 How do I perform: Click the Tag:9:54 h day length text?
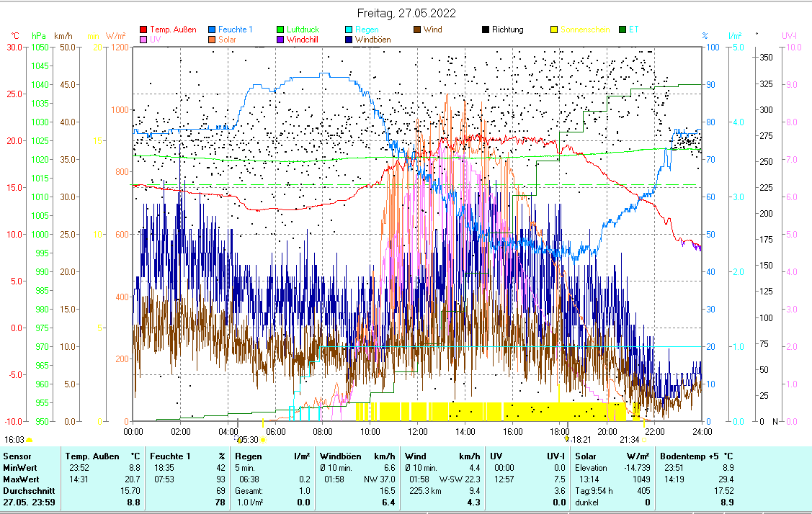tap(594, 491)
